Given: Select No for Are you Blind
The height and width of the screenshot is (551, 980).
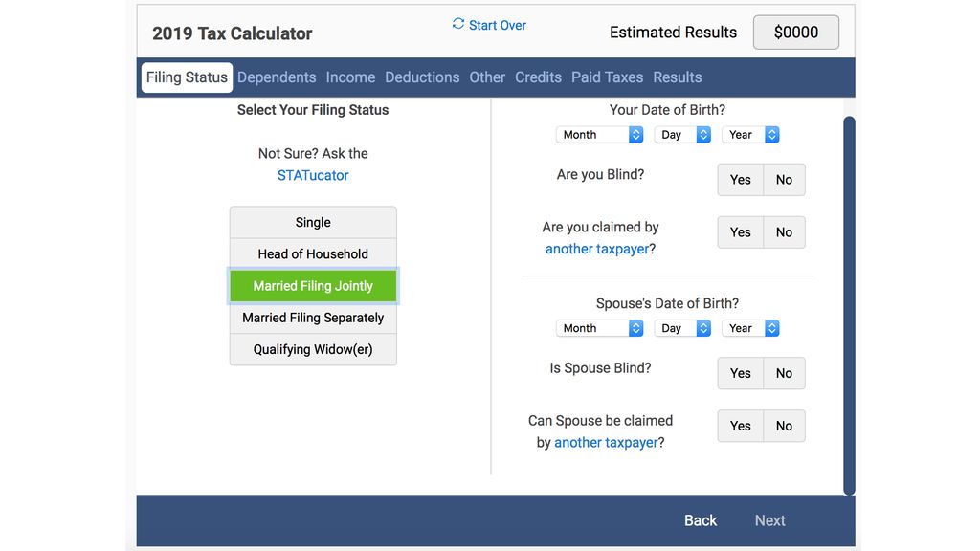Looking at the screenshot, I should tap(784, 180).
